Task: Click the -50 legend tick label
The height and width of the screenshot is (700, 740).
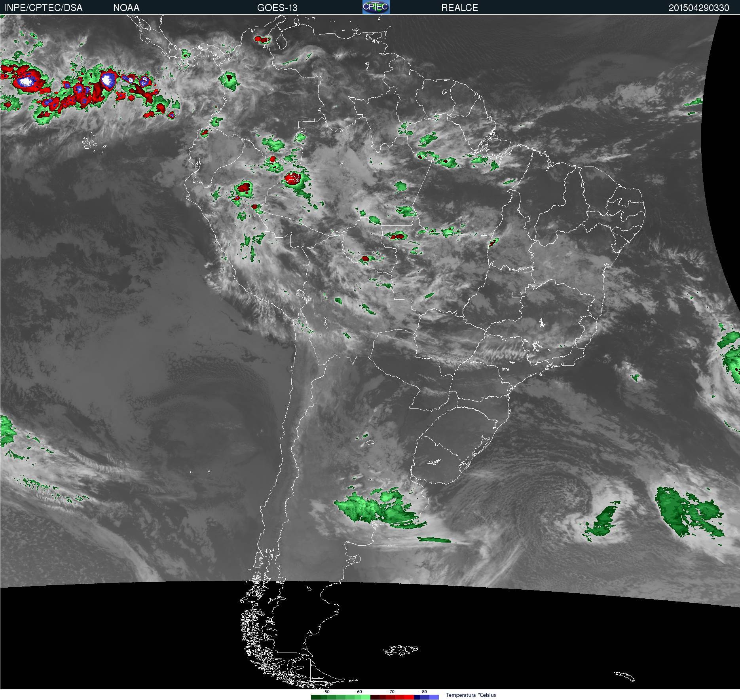Action: (x=326, y=692)
